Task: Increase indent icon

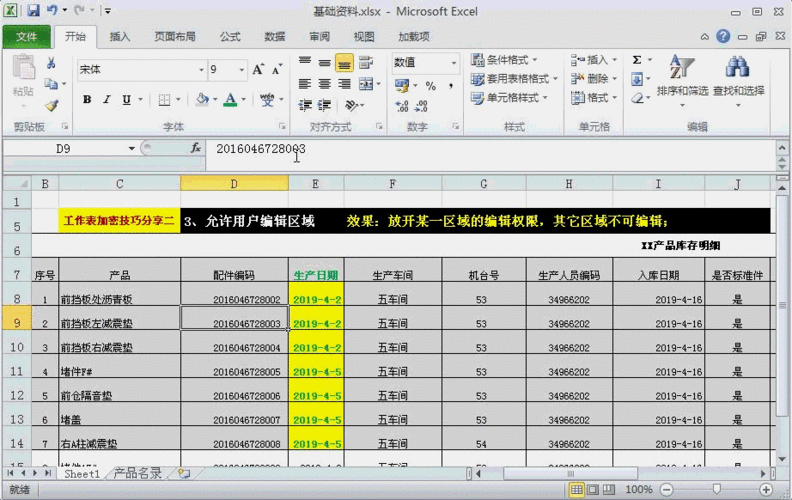Action: (324, 105)
